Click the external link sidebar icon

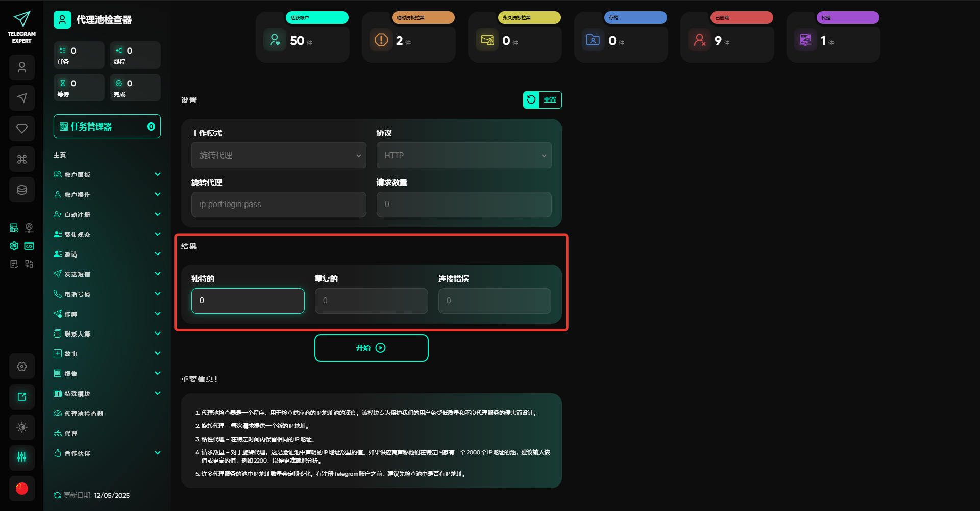[22, 397]
